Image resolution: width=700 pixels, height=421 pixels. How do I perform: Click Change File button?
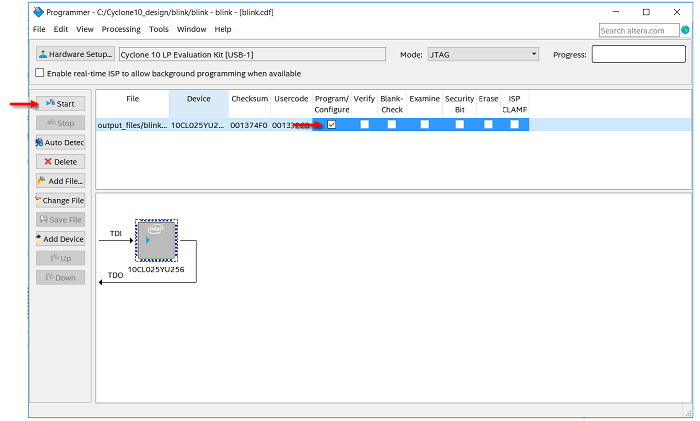click(60, 200)
